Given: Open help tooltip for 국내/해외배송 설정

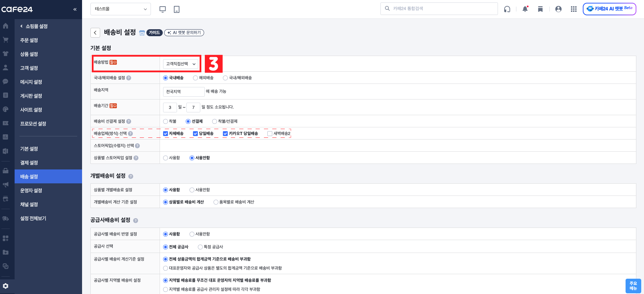Looking at the screenshot, I should [x=129, y=78].
